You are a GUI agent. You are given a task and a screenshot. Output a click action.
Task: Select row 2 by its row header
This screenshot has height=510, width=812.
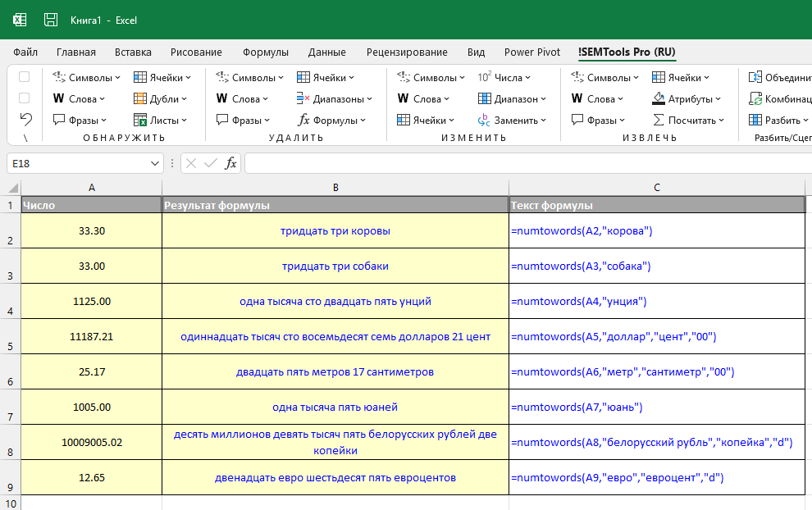point(11,231)
